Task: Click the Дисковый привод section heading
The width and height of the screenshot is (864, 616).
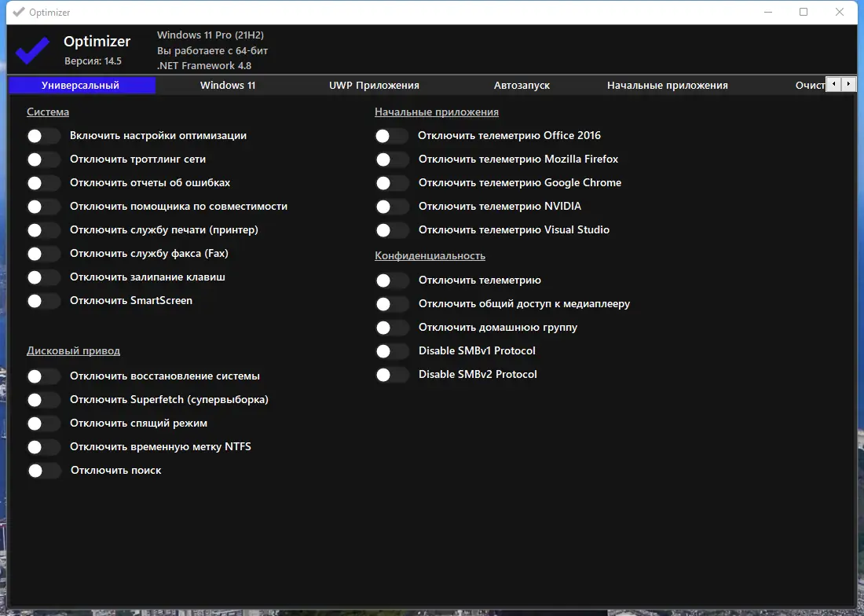Action: click(x=73, y=351)
